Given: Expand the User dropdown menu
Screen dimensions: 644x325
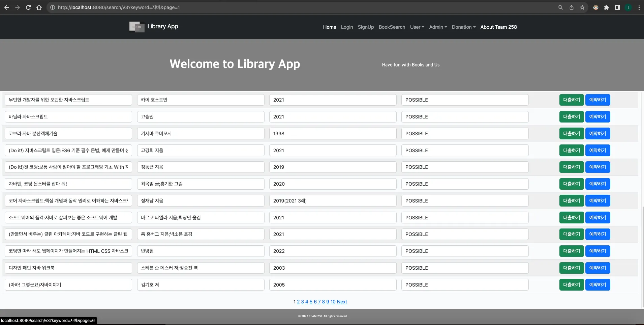Looking at the screenshot, I should [x=417, y=27].
